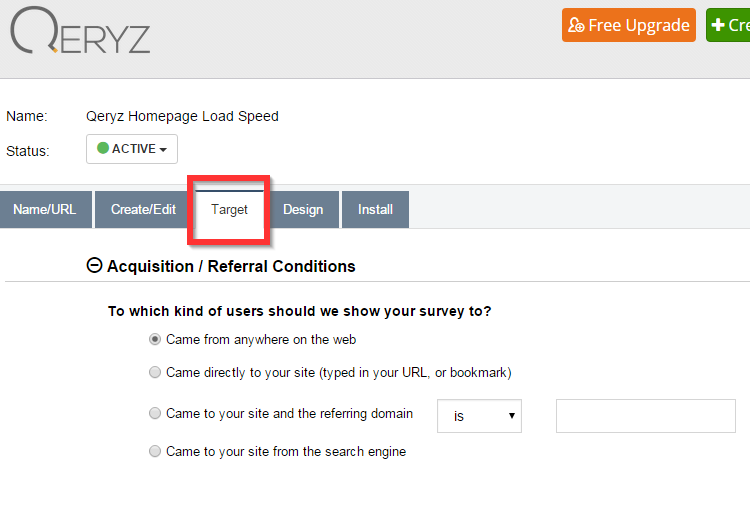Viewport: 750px width, 511px height.
Task: Select the referring domain radio option
Action: tap(155, 413)
